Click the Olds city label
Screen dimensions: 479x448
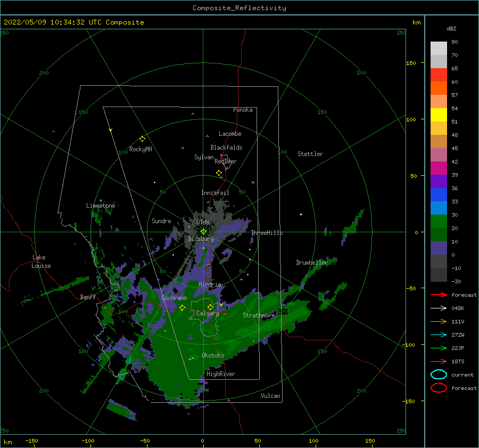coord(203,222)
